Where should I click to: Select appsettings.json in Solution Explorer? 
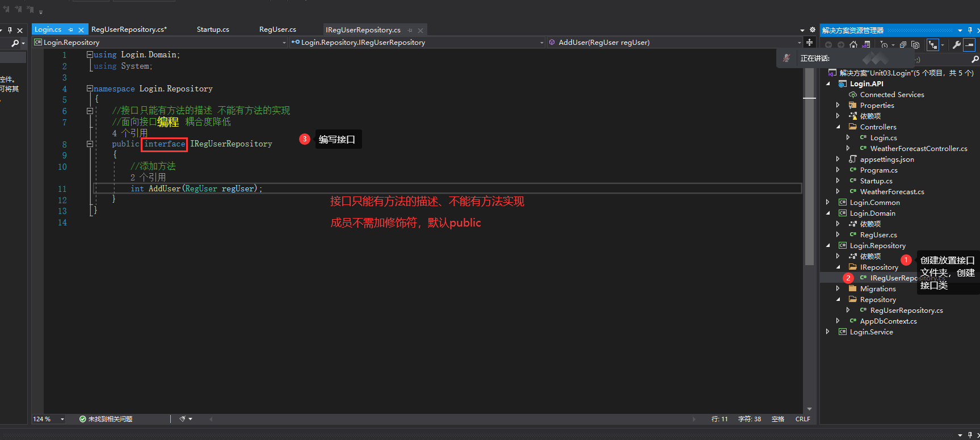click(887, 160)
